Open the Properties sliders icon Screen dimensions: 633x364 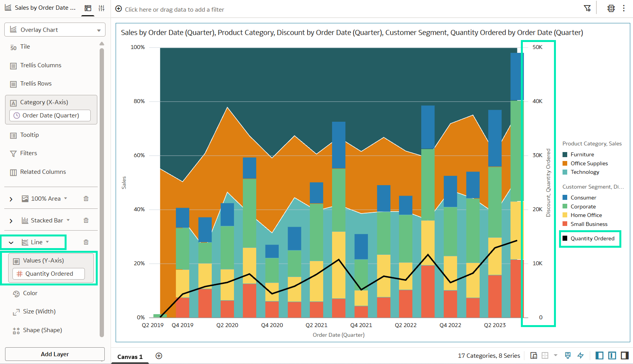point(102,8)
